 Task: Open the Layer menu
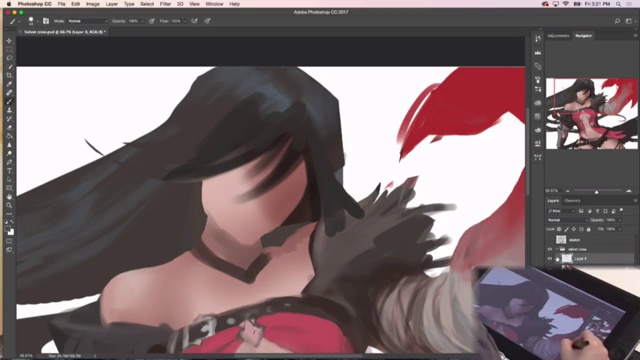111,4
